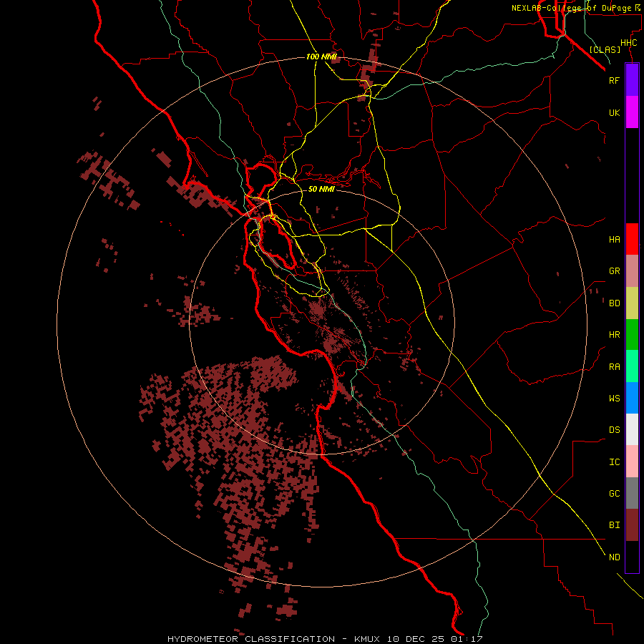Image resolution: width=644 pixels, height=644 pixels.
Task: Select the HA legend label
Action: (614, 239)
